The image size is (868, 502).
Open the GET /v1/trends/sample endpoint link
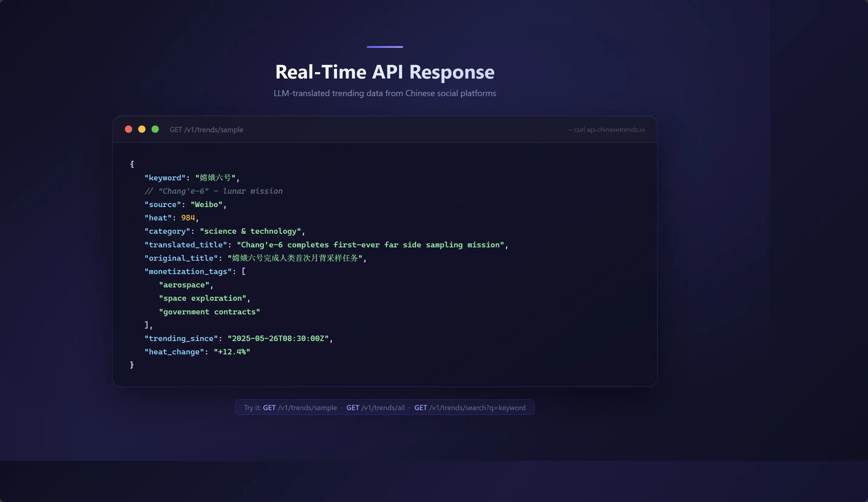click(x=300, y=408)
